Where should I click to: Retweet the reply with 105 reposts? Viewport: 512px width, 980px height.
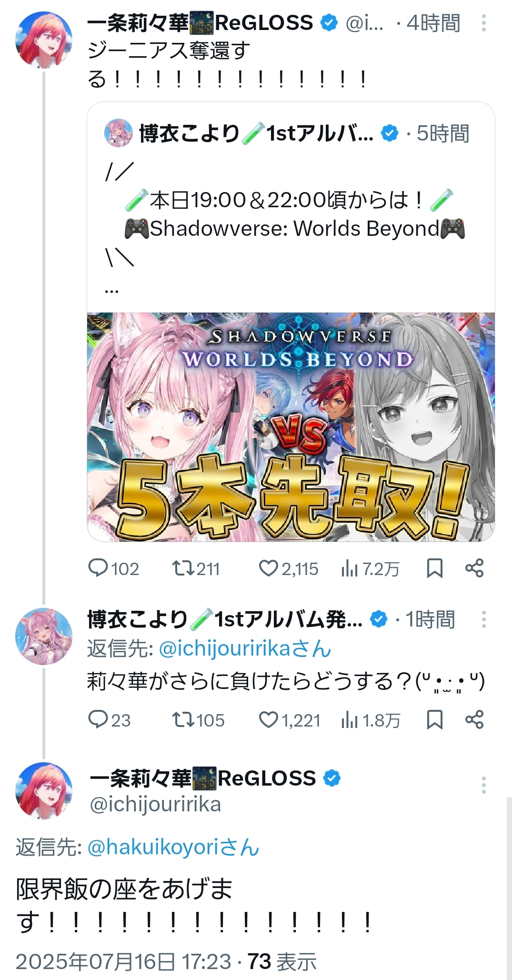[x=198, y=720]
